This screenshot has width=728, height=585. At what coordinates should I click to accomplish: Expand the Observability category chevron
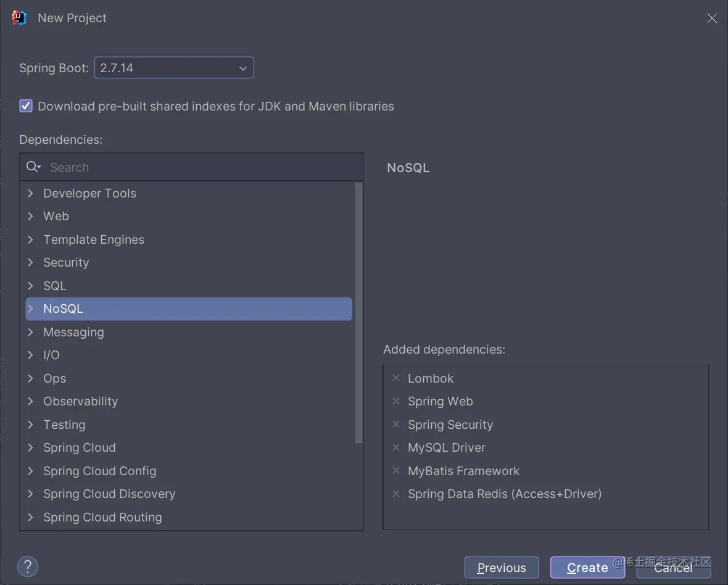31,401
